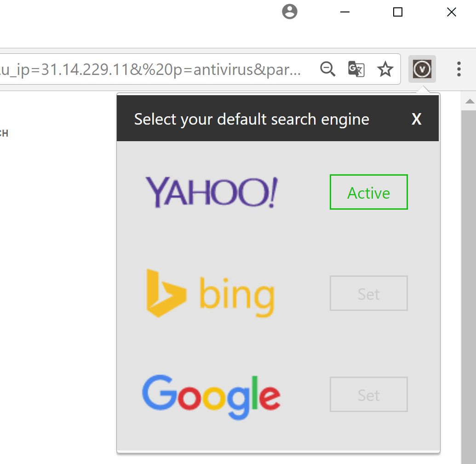Viewport: 476px width, 464px height.
Task: Open the Chrome three-dot menu
Action: [x=459, y=69]
